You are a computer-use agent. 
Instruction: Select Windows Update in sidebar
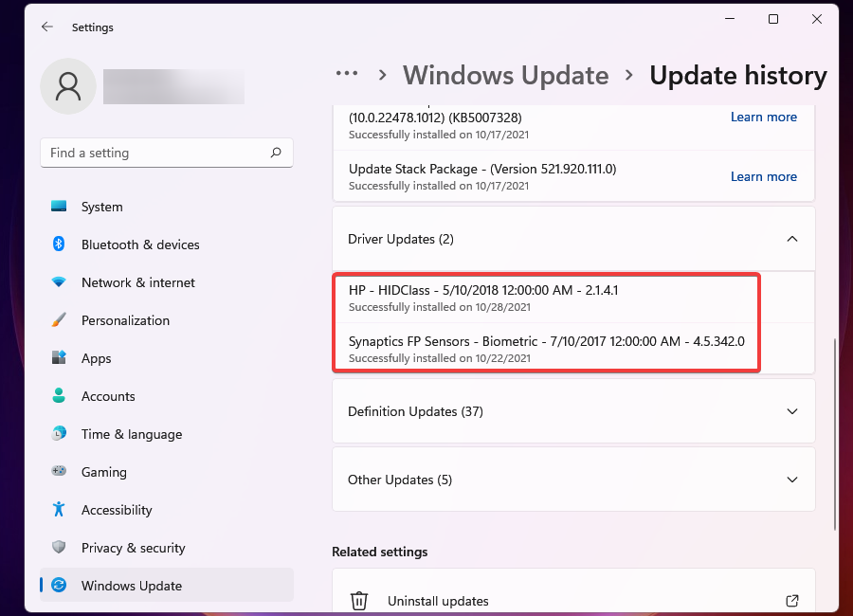(x=167, y=586)
